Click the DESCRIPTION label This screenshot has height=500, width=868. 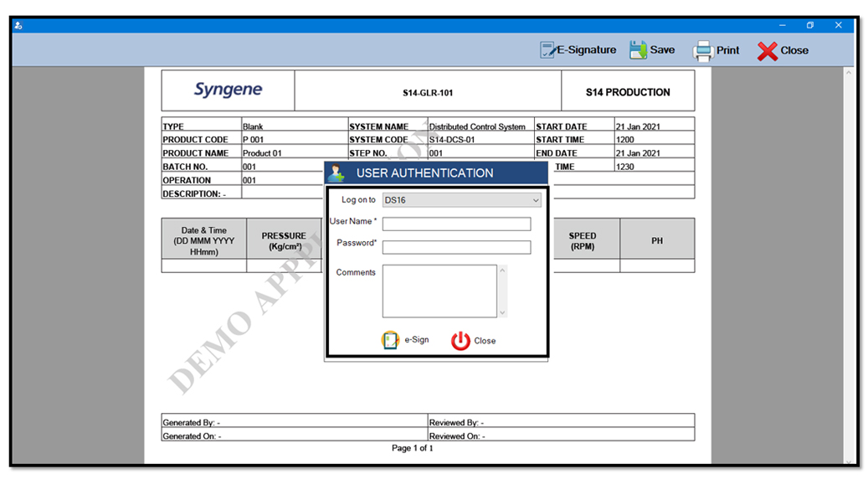(x=194, y=193)
